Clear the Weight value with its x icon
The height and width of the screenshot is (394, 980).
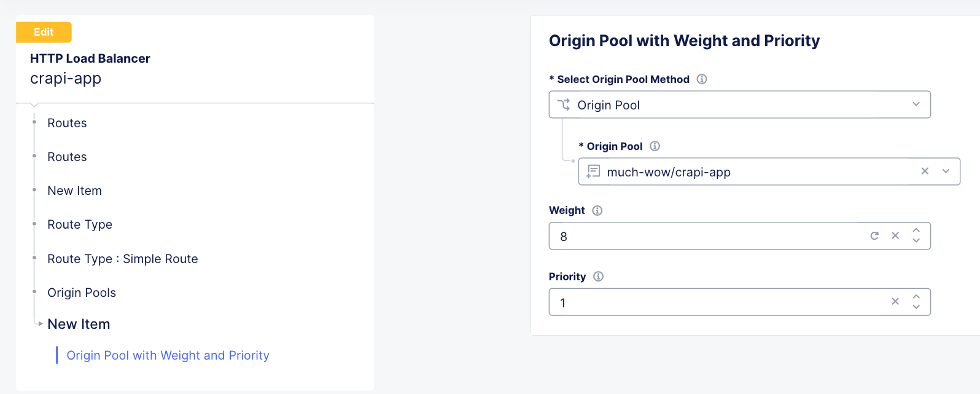pyautogui.click(x=895, y=235)
